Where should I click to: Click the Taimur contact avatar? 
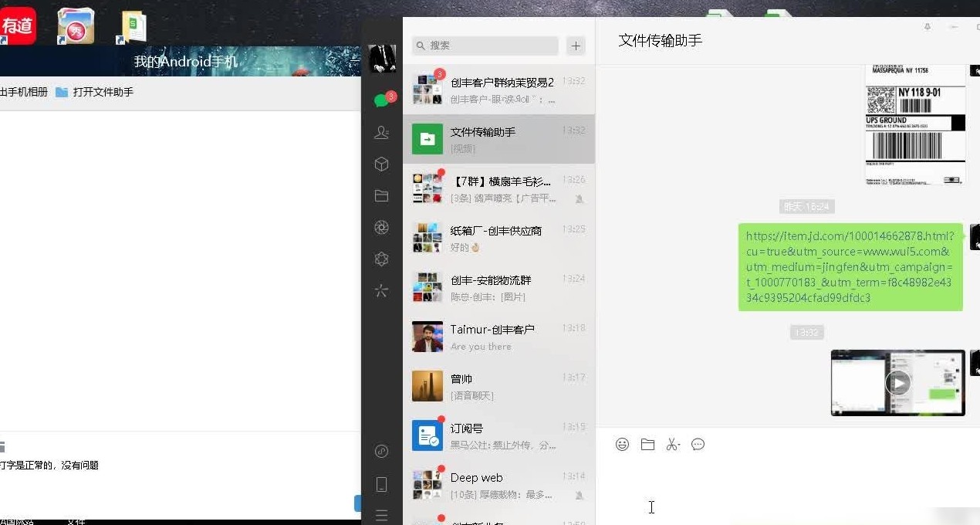[x=427, y=337]
